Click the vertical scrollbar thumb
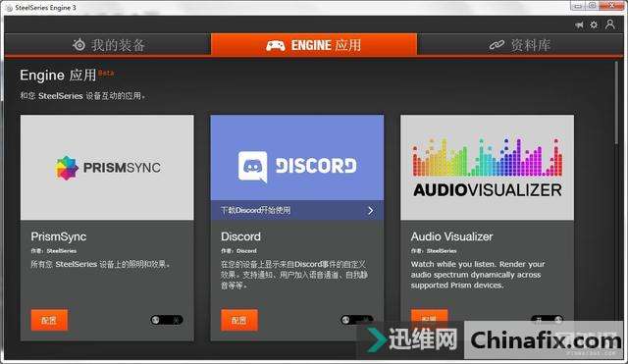The image size is (628, 364). 617,102
